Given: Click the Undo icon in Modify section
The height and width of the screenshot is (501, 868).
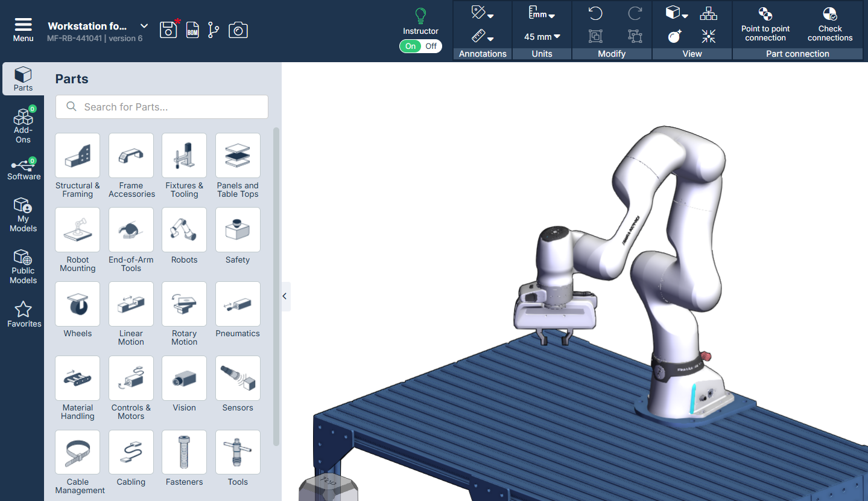Looking at the screenshot, I should tap(595, 12).
